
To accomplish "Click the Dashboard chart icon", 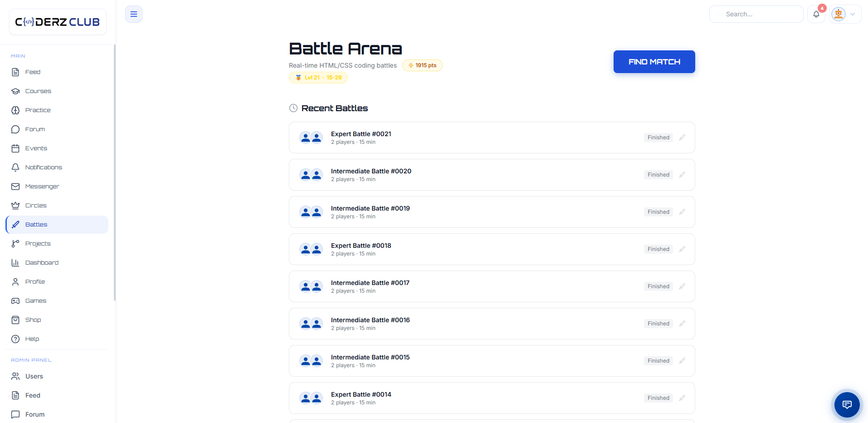I will tap(15, 263).
